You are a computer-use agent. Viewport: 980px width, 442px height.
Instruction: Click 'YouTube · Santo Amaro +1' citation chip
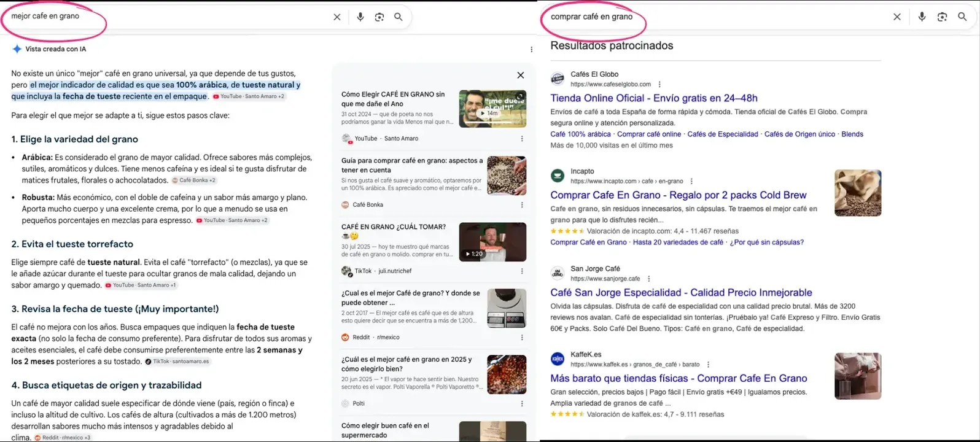141,285
